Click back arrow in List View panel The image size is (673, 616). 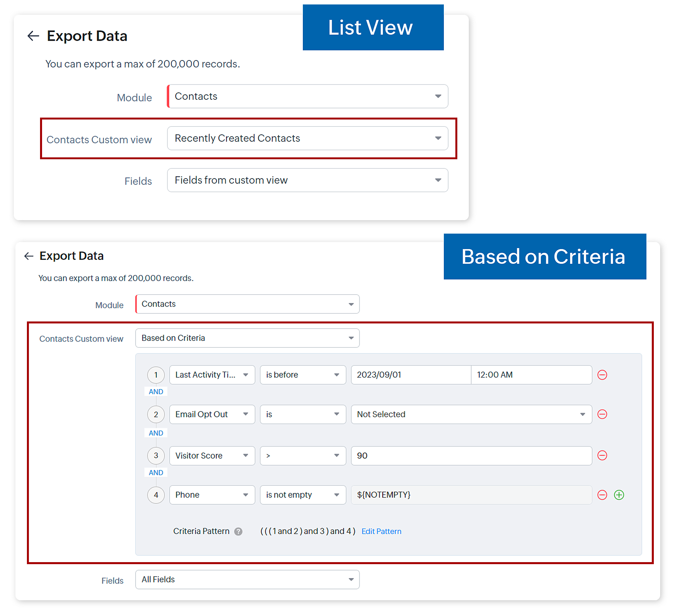tap(33, 36)
